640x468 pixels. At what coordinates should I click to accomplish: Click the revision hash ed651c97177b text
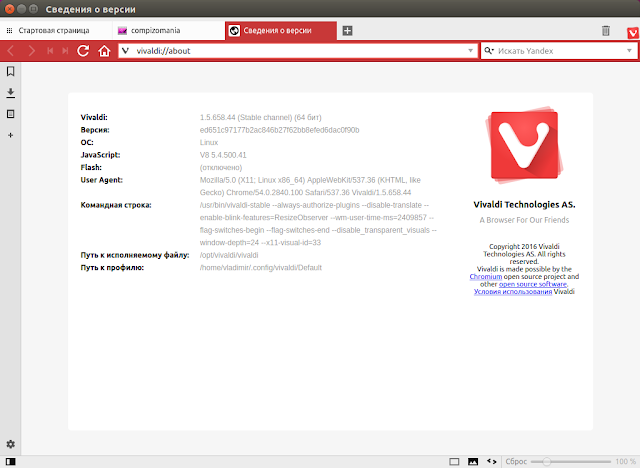tap(279, 130)
